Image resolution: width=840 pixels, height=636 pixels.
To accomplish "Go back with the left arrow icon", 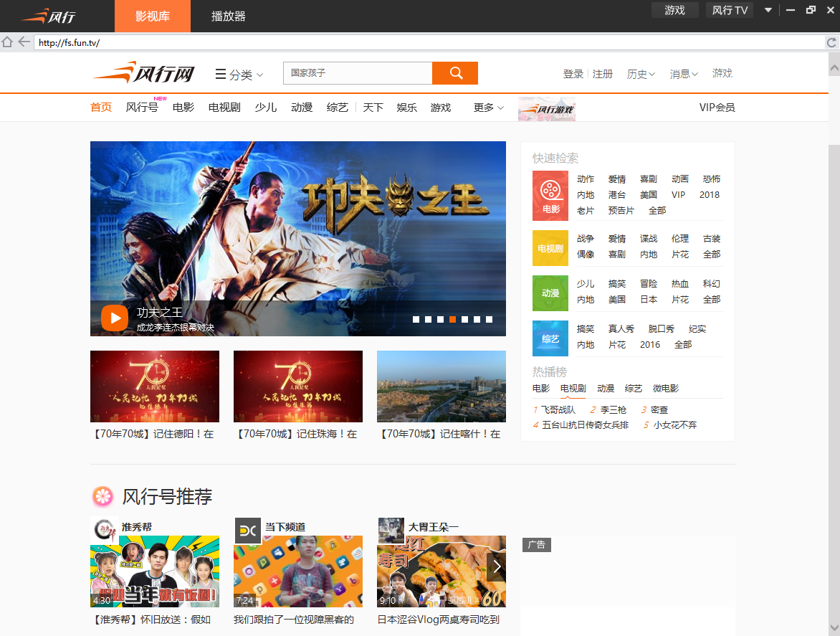I will pyautogui.click(x=24, y=42).
